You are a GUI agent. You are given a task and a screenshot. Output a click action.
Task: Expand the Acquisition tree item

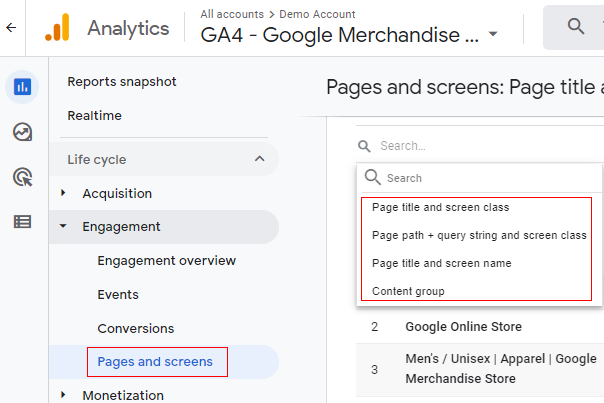pos(63,193)
